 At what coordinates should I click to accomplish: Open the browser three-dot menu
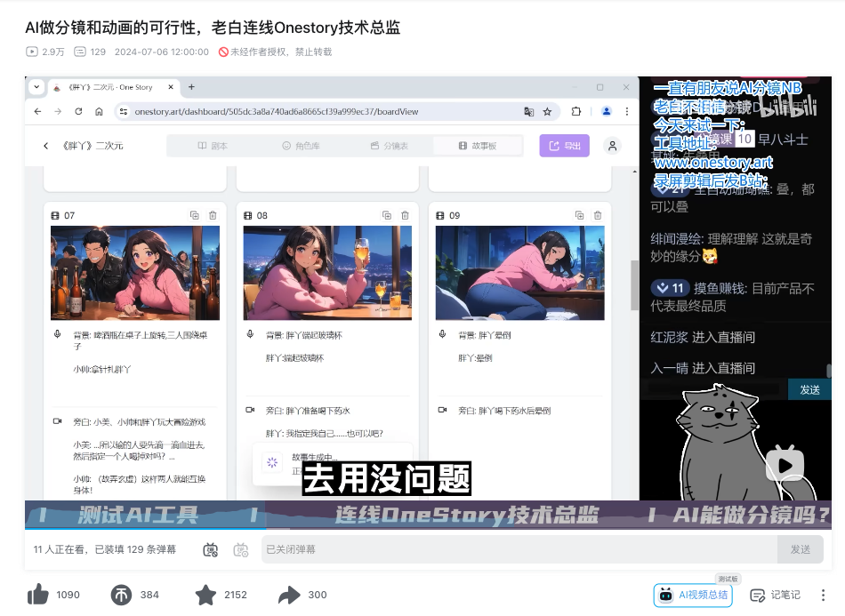[x=627, y=111]
